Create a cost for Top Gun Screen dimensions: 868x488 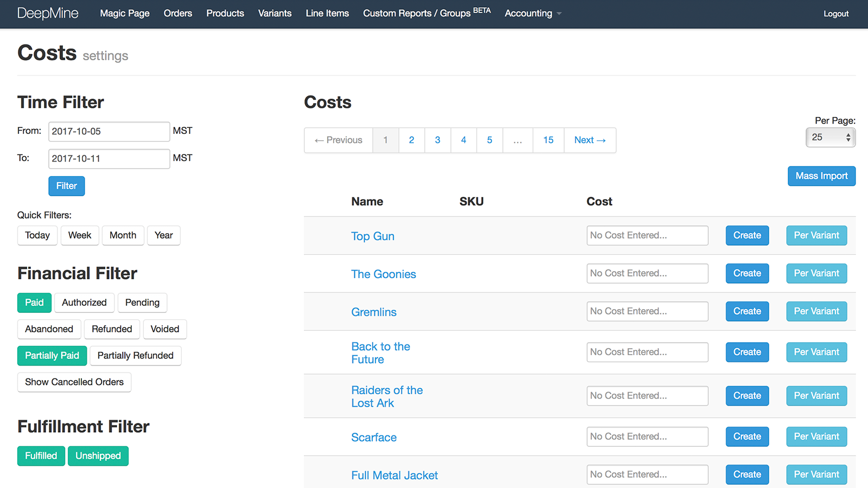click(x=746, y=235)
